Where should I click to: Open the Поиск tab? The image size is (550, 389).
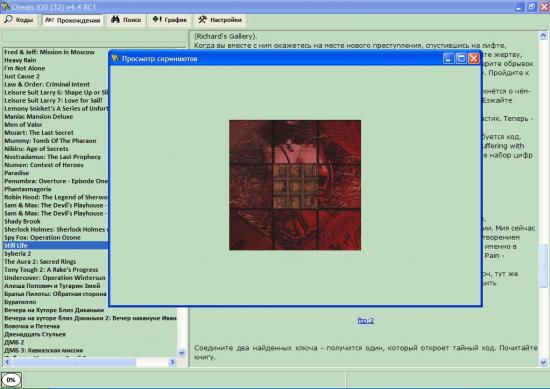tap(126, 20)
